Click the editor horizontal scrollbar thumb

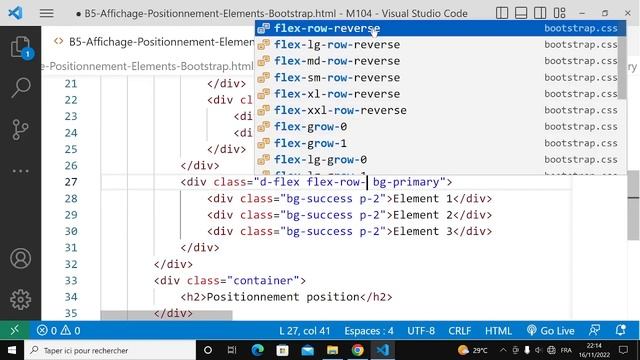[x=167, y=315]
